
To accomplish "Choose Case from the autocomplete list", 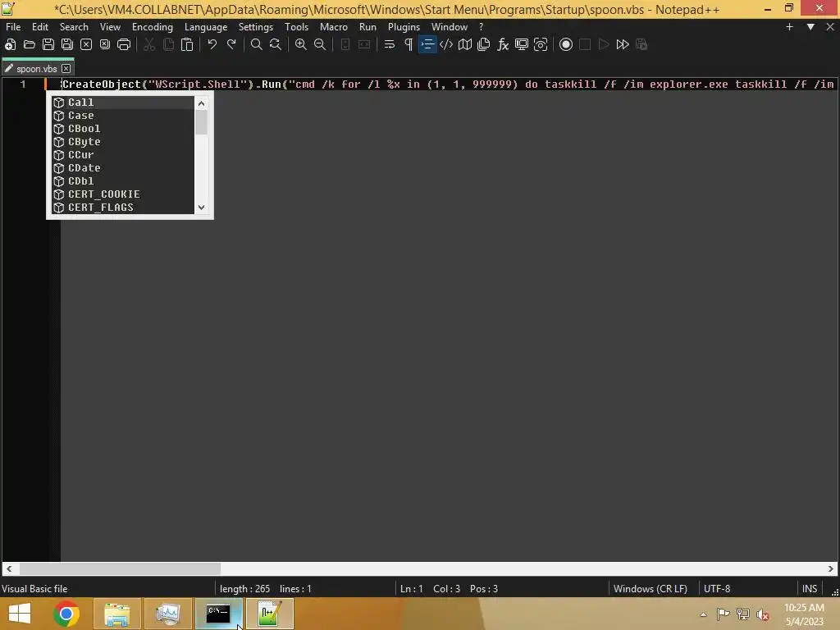I will pos(123,115).
